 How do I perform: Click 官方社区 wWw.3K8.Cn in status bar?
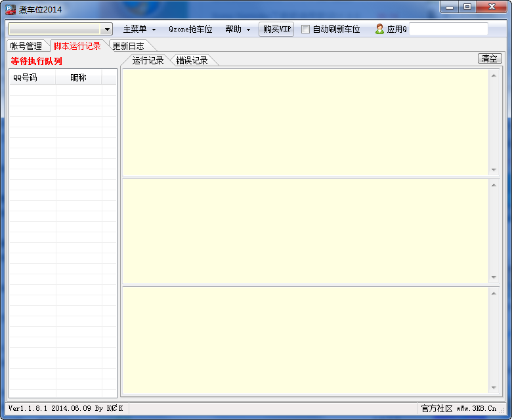click(458, 408)
